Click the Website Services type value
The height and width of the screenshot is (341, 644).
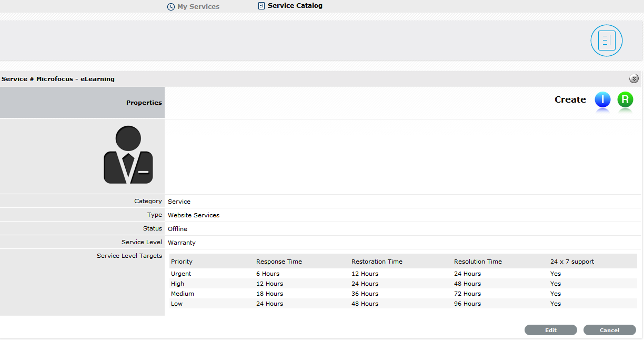194,215
